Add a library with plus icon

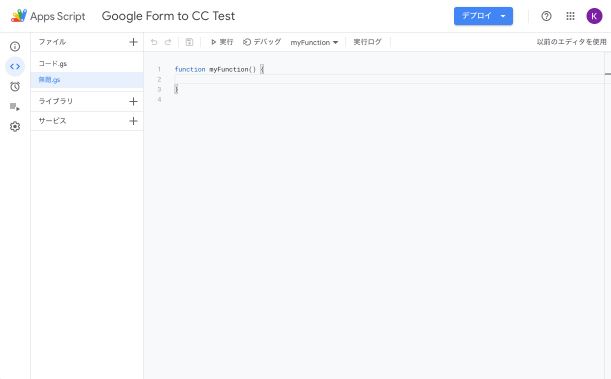[x=133, y=101]
